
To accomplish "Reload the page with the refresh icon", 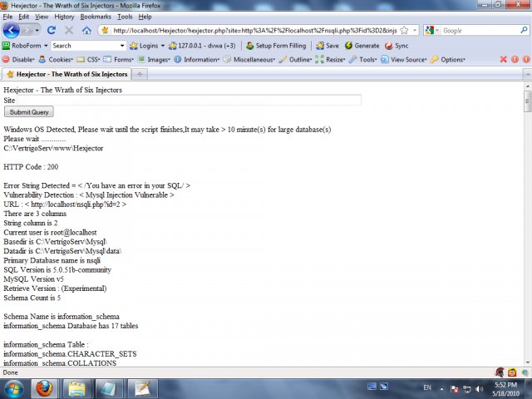I will (52, 31).
